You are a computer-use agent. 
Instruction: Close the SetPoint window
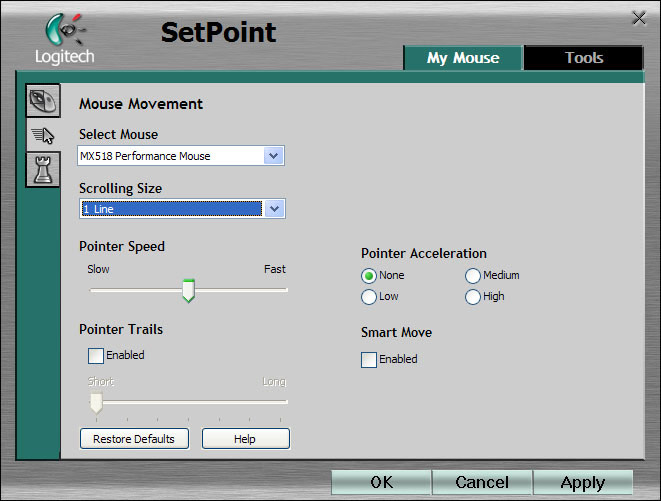pyautogui.click(x=639, y=18)
